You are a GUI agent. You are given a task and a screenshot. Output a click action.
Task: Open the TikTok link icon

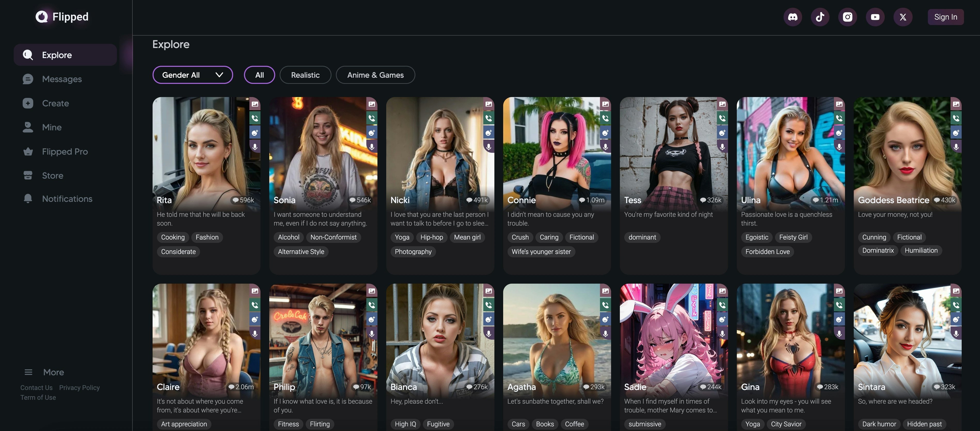click(x=820, y=17)
